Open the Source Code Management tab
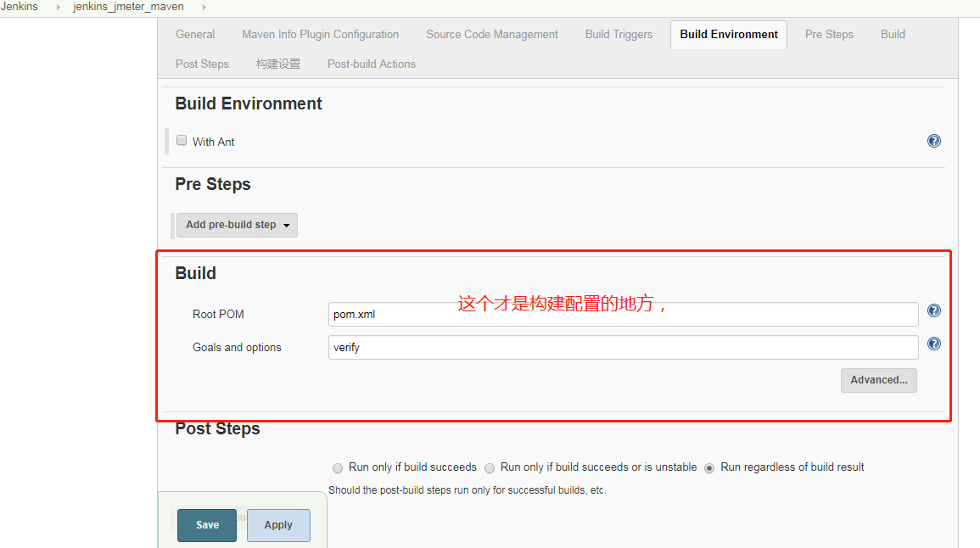 [491, 34]
